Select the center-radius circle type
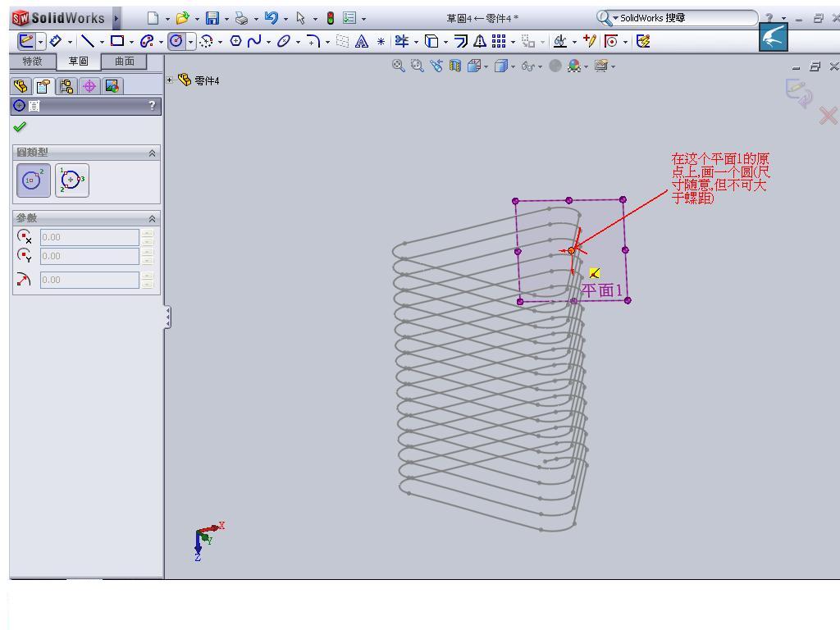Viewport: 840px width, 630px height. [34, 180]
